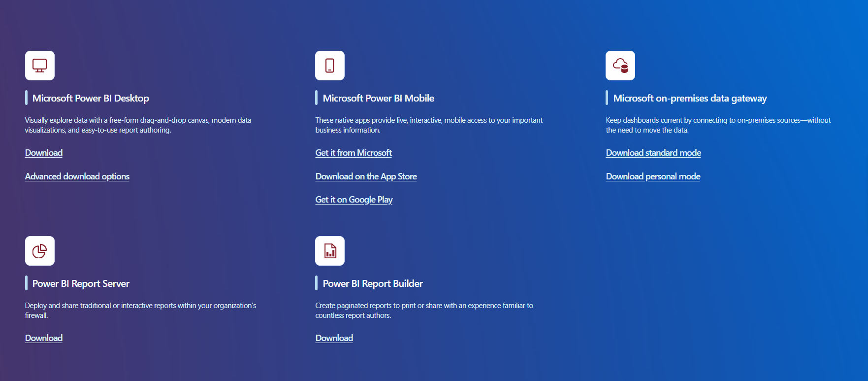Click the on-premises data gateway cloud icon
This screenshot has width=868, height=381.
point(620,66)
